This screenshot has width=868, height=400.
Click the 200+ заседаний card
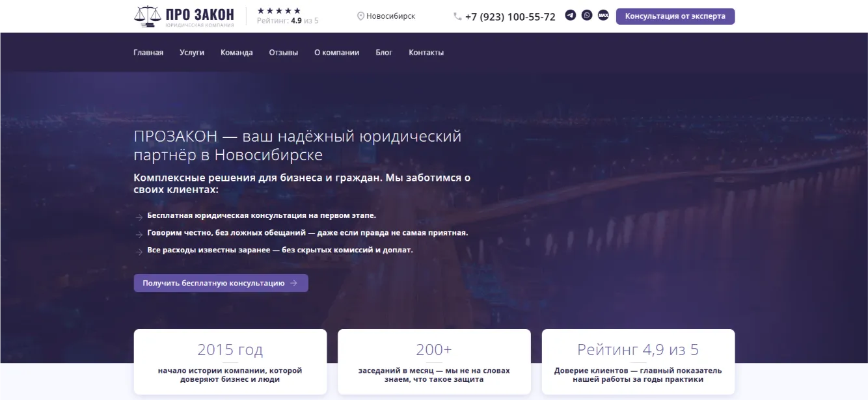pos(434,362)
